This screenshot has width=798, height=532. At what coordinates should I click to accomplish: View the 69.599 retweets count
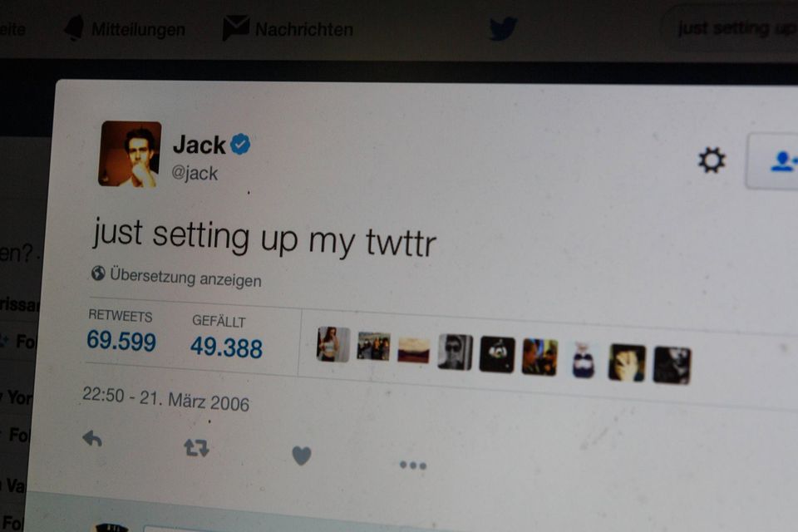pyautogui.click(x=121, y=340)
